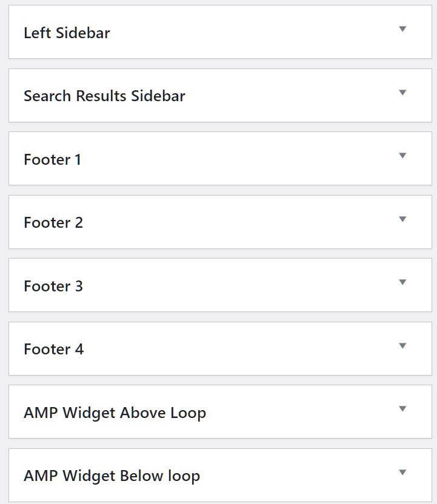Click the "AMP Widget Above Loop" title

pos(115,413)
